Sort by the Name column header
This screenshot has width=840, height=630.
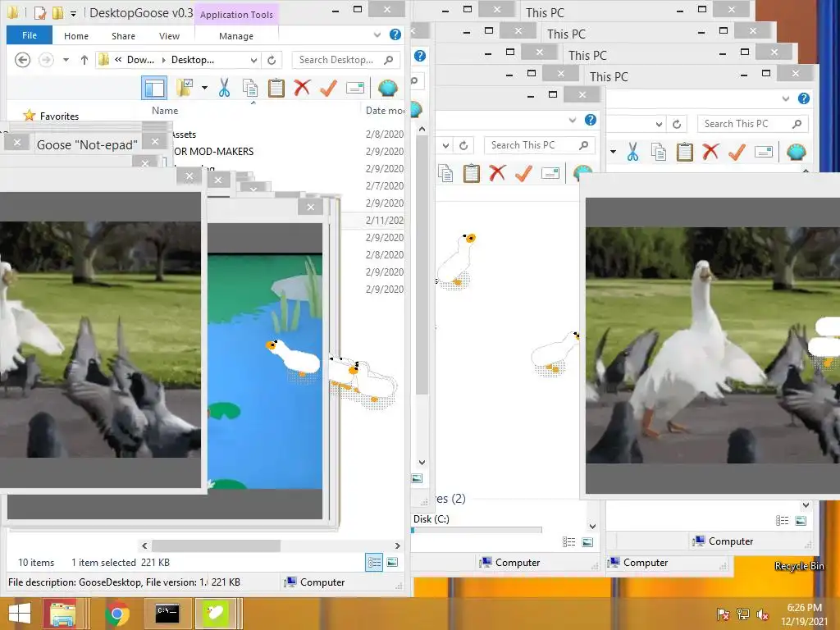(x=165, y=111)
